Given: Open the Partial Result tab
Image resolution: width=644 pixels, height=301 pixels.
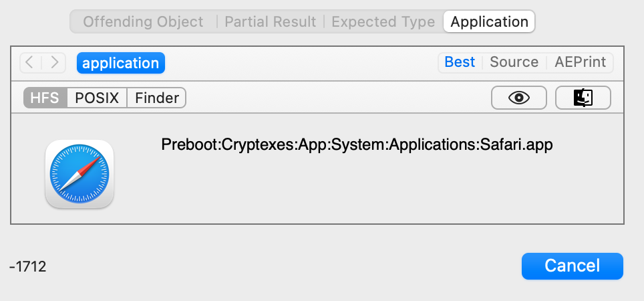Looking at the screenshot, I should click(x=271, y=21).
